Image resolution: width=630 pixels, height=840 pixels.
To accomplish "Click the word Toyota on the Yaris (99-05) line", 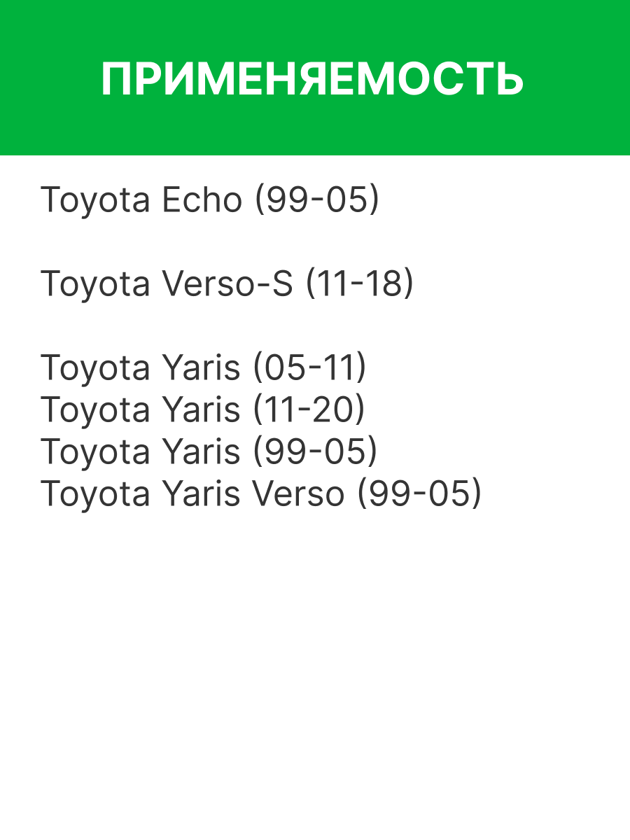I will point(95,452).
